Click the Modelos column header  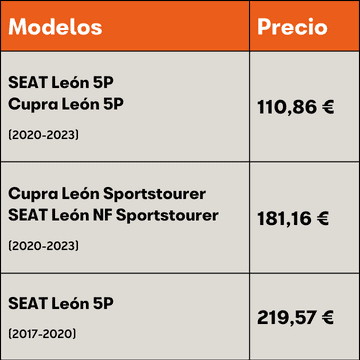click(55, 27)
